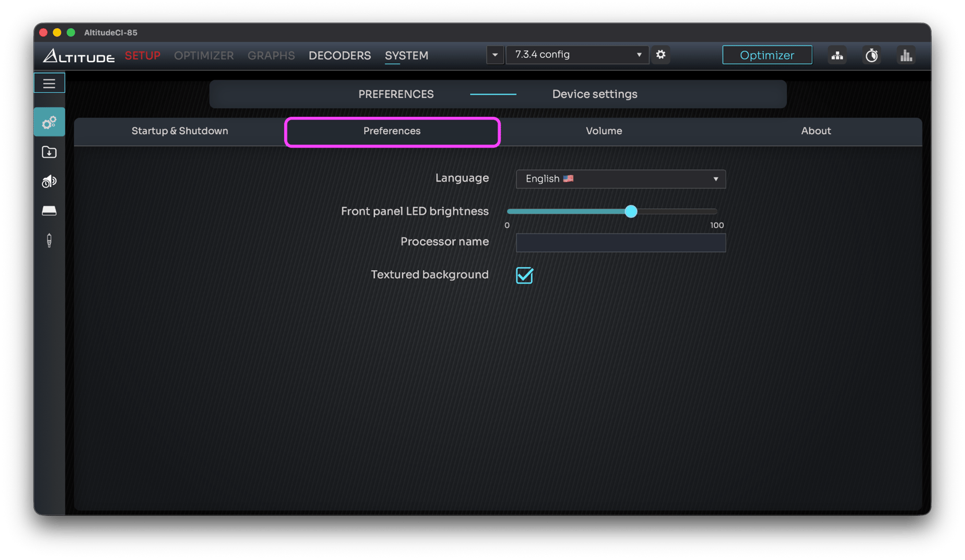Click the stopwatch timer icon
965x560 pixels.
pyautogui.click(x=872, y=55)
